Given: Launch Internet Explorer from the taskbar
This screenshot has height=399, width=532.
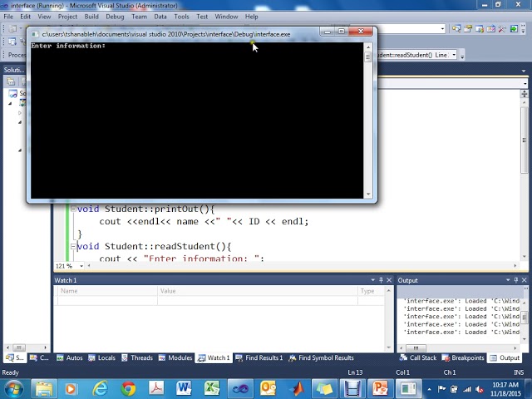Looking at the screenshot, I should [101, 388].
